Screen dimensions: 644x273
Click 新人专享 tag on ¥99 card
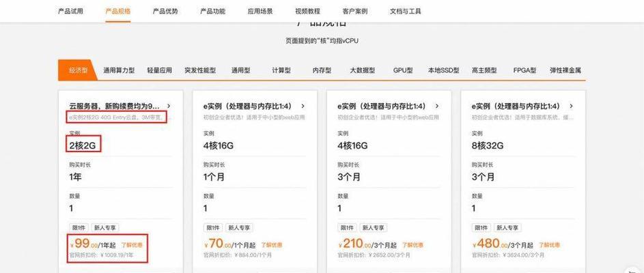coord(105,227)
